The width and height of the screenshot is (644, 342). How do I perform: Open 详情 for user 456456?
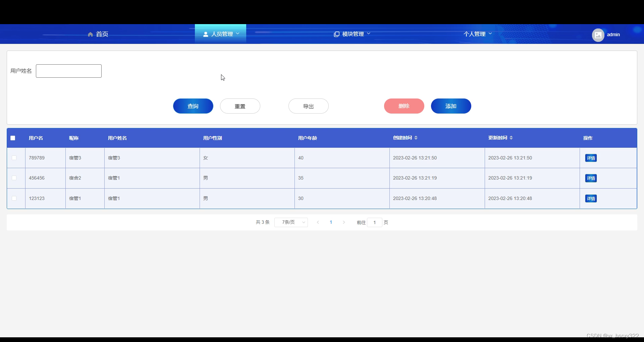click(591, 178)
